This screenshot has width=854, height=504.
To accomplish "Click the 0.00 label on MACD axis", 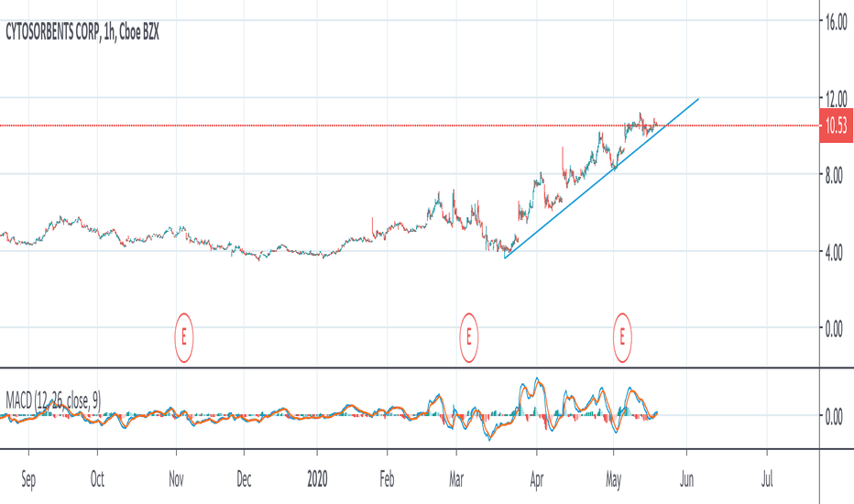I will pyautogui.click(x=834, y=417).
